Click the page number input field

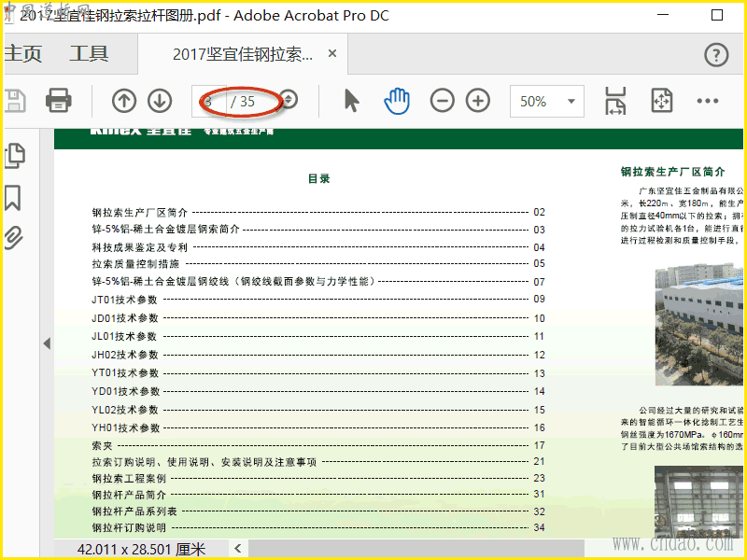(x=208, y=101)
